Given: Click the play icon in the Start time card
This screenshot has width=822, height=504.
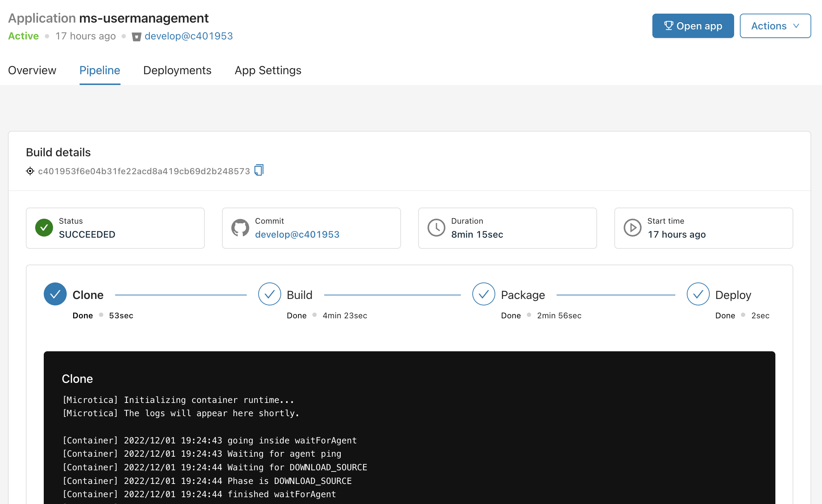Looking at the screenshot, I should point(633,228).
